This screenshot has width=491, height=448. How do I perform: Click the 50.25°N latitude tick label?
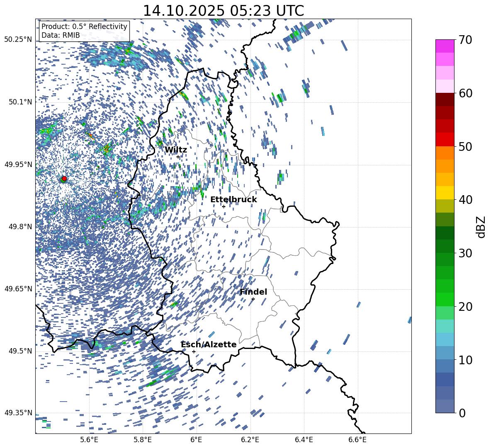click(x=18, y=40)
